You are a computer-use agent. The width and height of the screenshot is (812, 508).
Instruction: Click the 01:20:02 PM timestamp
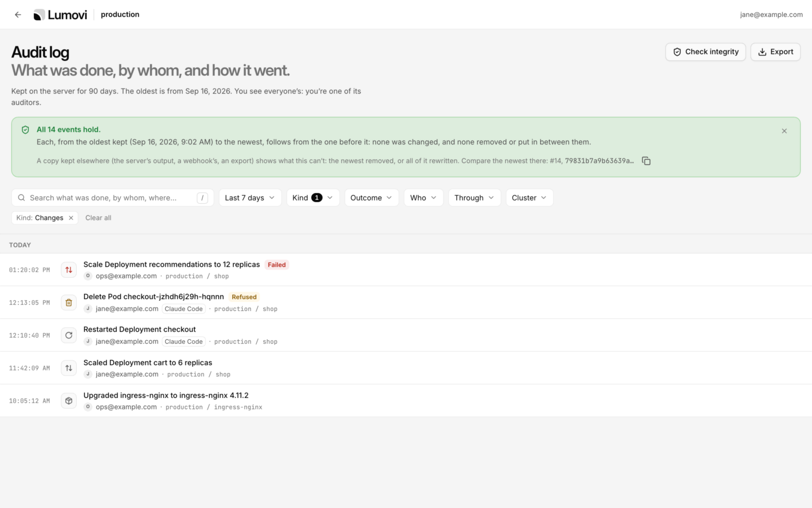tap(29, 270)
